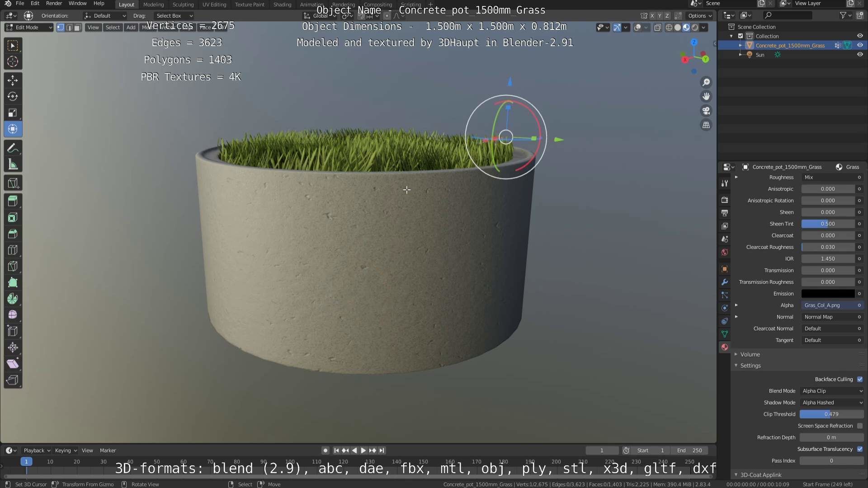Switch to face select mode
The image size is (868, 488).
click(x=77, y=28)
